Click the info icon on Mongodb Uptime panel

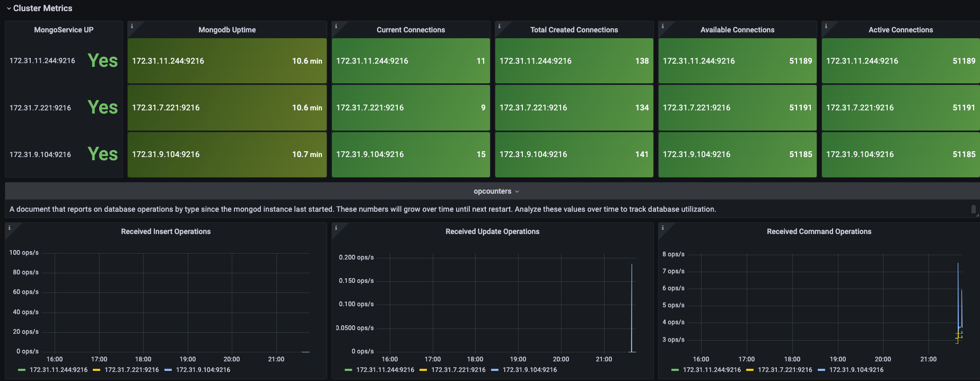pyautogui.click(x=132, y=26)
